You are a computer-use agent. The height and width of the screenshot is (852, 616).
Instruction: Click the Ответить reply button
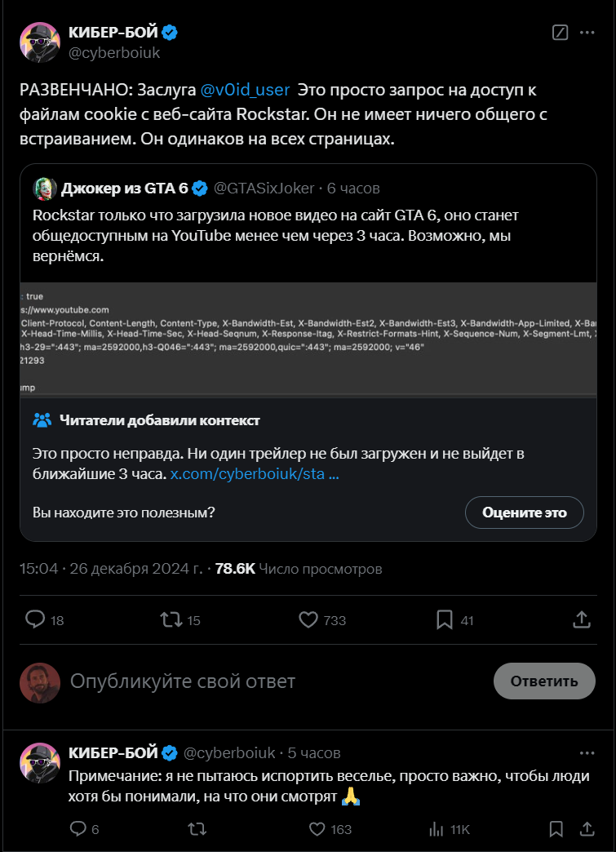544,681
